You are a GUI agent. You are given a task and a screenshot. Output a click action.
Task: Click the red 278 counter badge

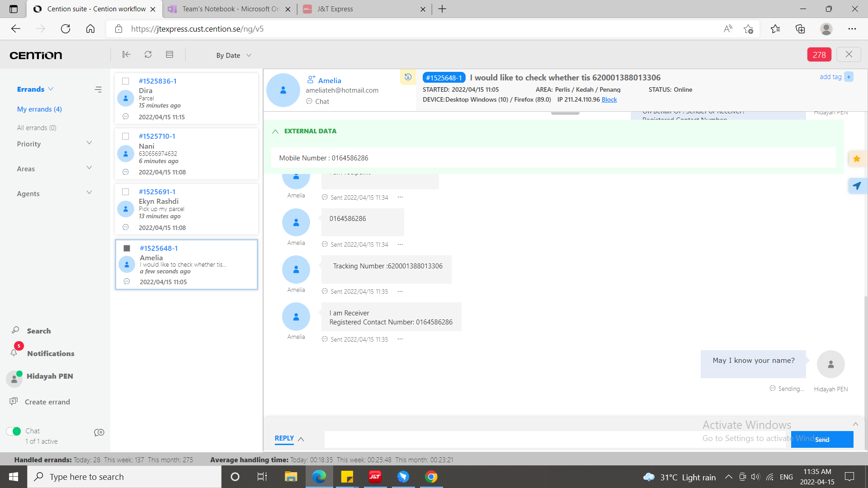pos(819,55)
